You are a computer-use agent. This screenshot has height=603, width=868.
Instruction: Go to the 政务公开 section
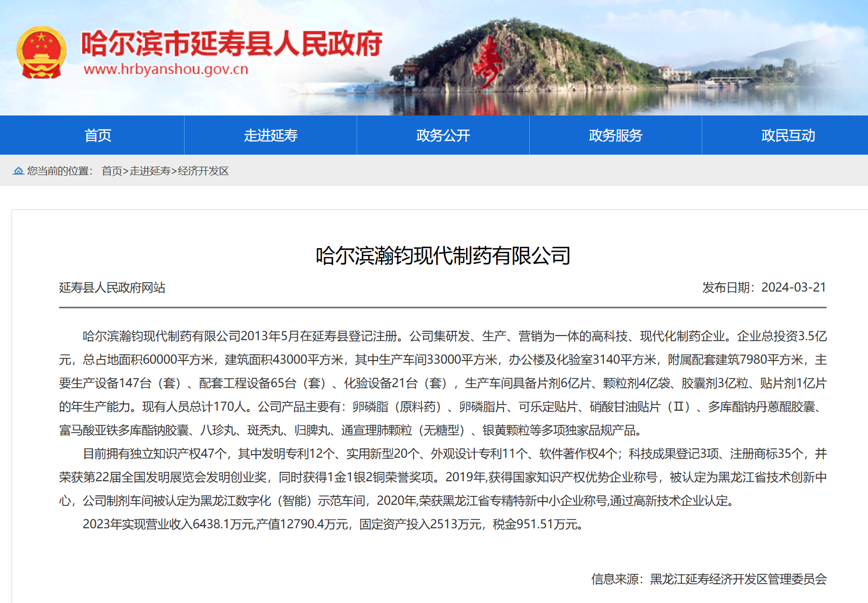(x=443, y=135)
